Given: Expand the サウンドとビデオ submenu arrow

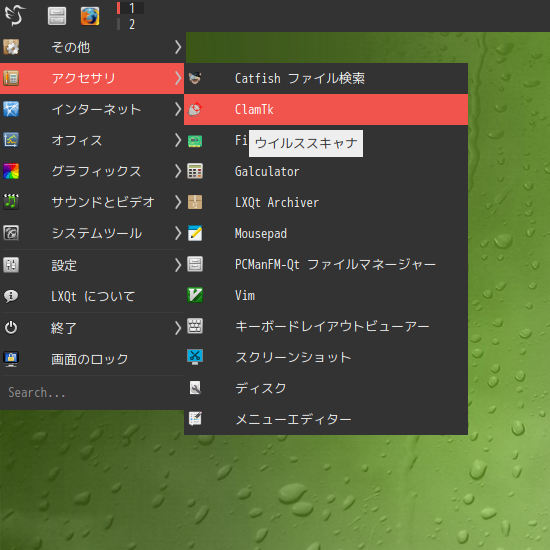Looking at the screenshot, I should pyautogui.click(x=178, y=202).
